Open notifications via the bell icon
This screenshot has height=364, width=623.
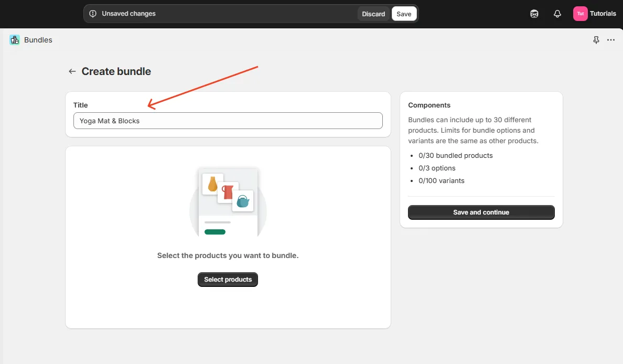(557, 14)
